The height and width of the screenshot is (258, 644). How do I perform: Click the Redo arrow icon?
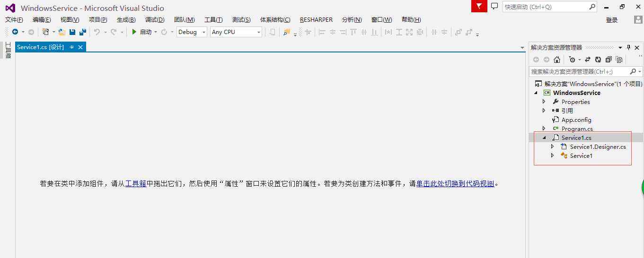click(114, 32)
